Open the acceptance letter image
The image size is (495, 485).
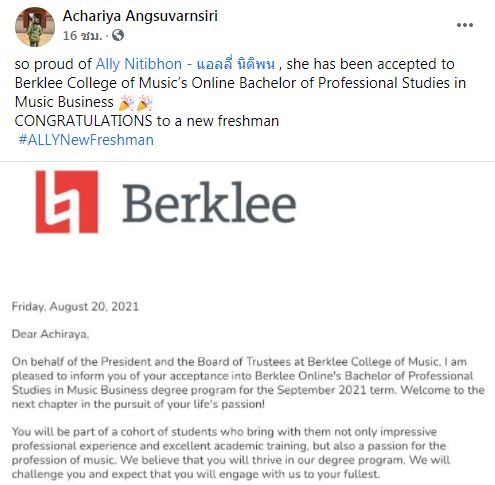point(247,323)
